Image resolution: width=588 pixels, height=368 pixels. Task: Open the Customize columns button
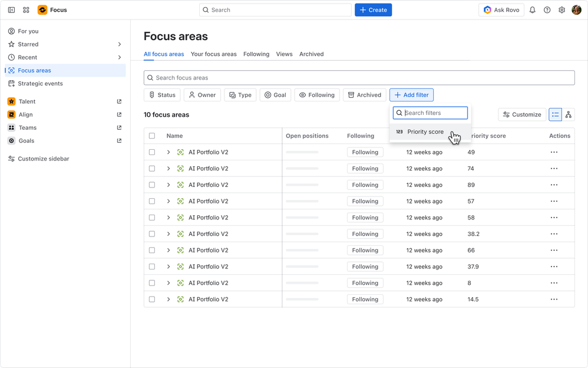click(x=522, y=114)
